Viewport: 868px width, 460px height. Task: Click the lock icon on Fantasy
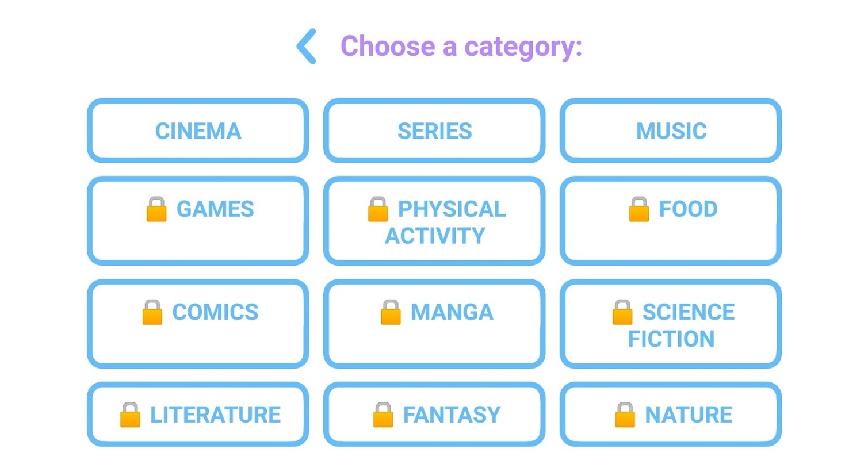pos(383,415)
